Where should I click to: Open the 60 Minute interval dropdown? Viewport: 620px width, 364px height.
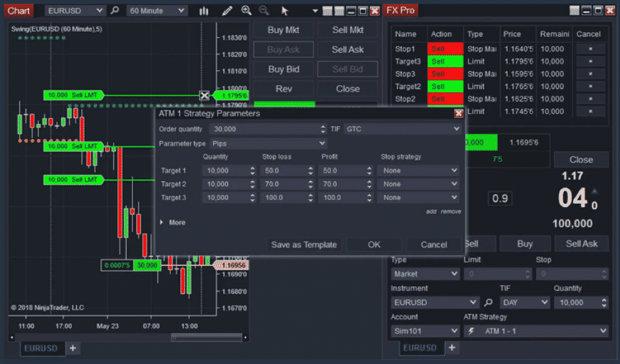156,11
